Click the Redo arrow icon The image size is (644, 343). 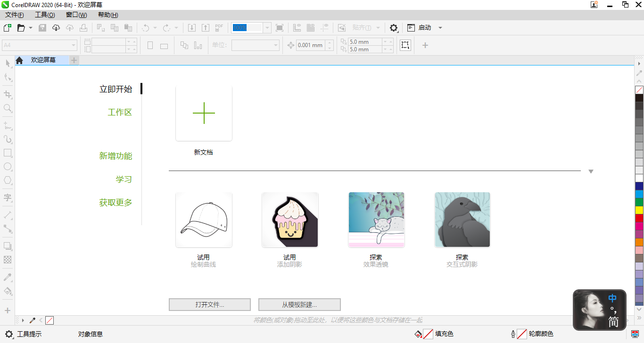click(166, 28)
